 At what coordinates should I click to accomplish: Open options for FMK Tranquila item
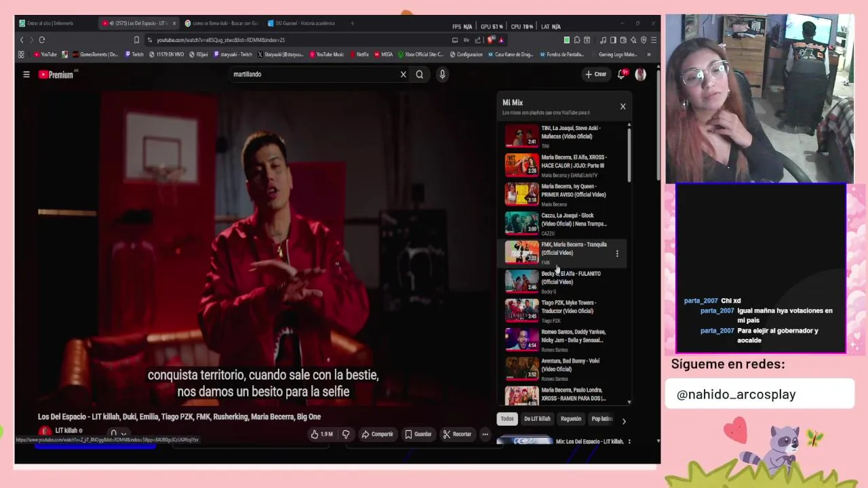point(617,253)
